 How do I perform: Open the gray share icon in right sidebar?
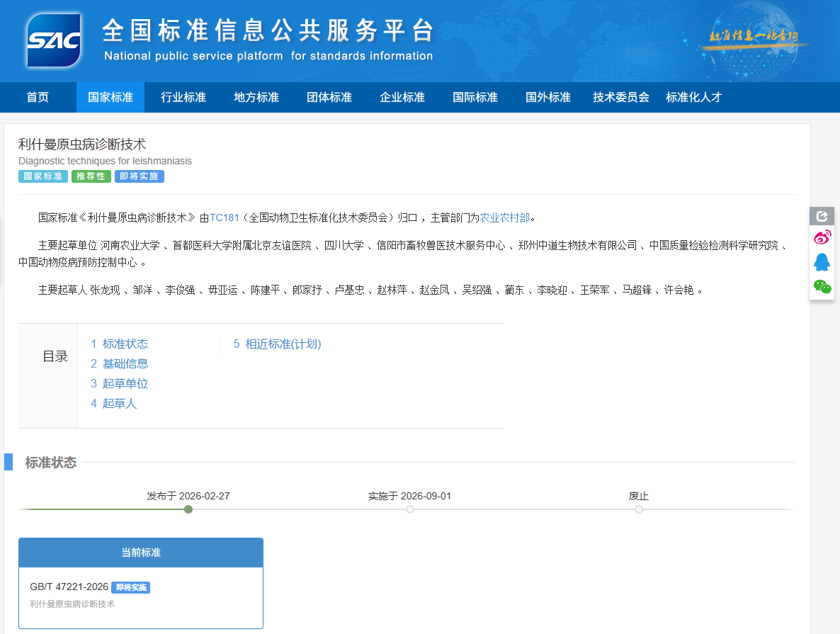coord(822,215)
